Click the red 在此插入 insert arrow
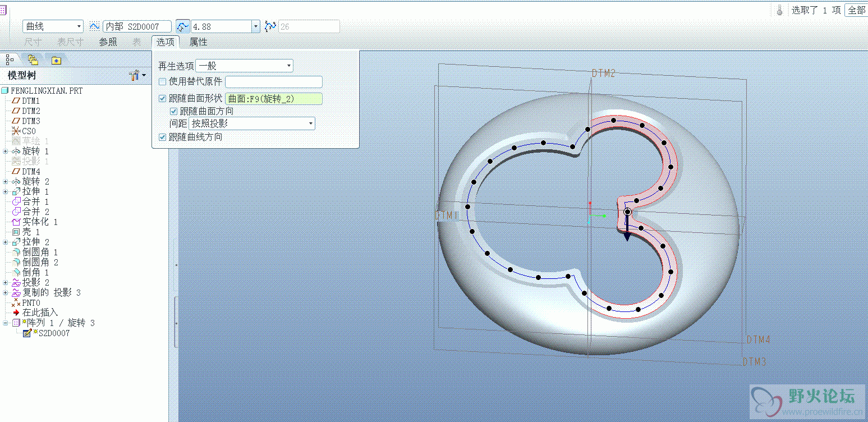 pyautogui.click(x=16, y=313)
